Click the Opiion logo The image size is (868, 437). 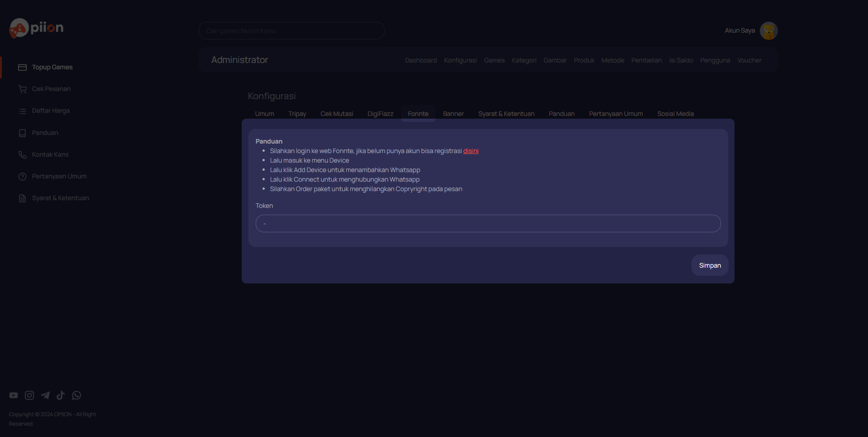click(x=37, y=28)
